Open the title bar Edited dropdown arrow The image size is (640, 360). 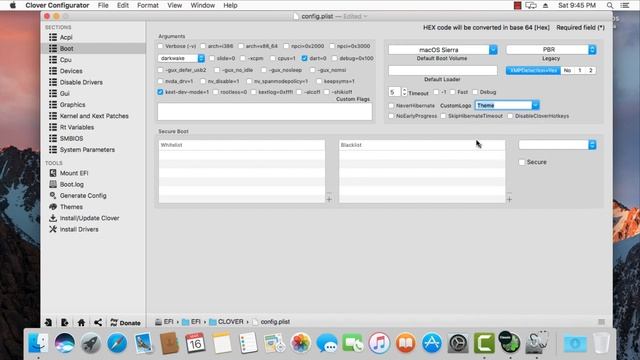[x=365, y=16]
